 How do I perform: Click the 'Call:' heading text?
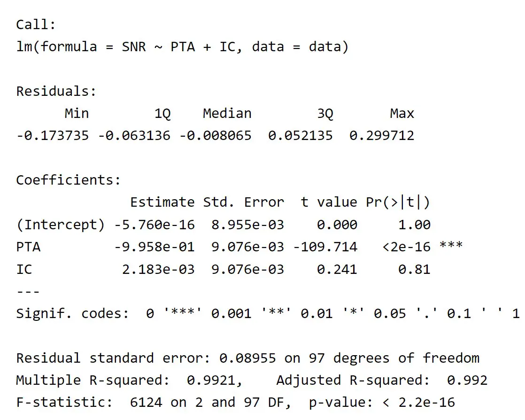pyautogui.click(x=36, y=24)
